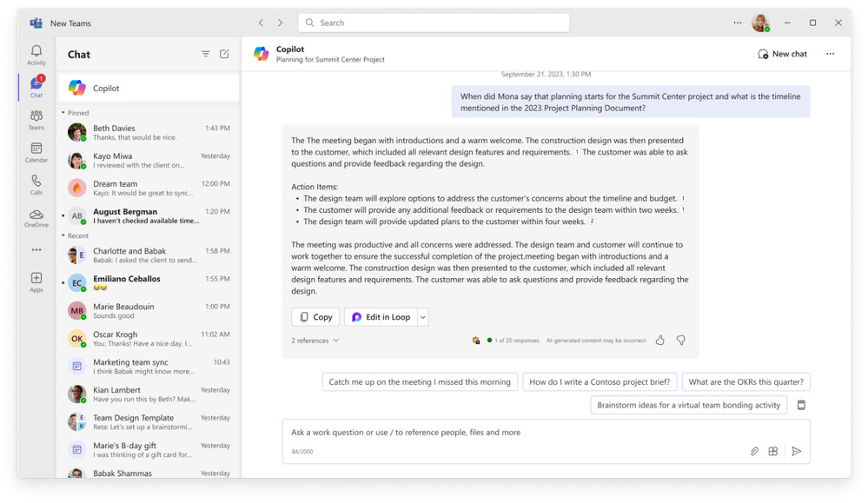Open the Dream team chat
The height and width of the screenshot is (503, 868).
click(149, 189)
